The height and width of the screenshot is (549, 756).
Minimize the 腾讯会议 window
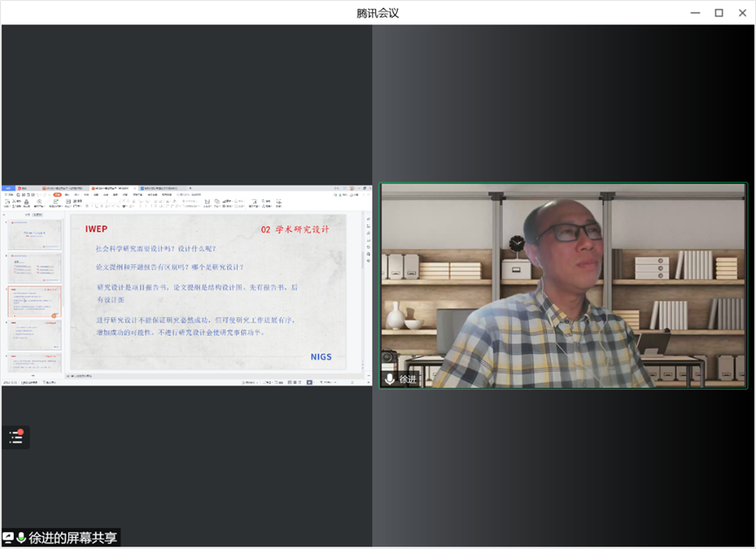(695, 12)
